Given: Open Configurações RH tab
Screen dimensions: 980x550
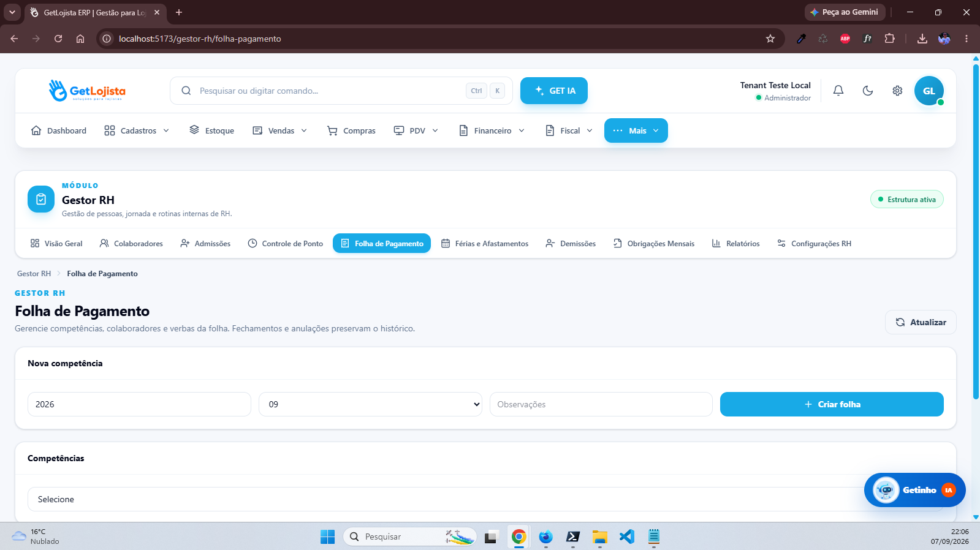Looking at the screenshot, I should [814, 243].
